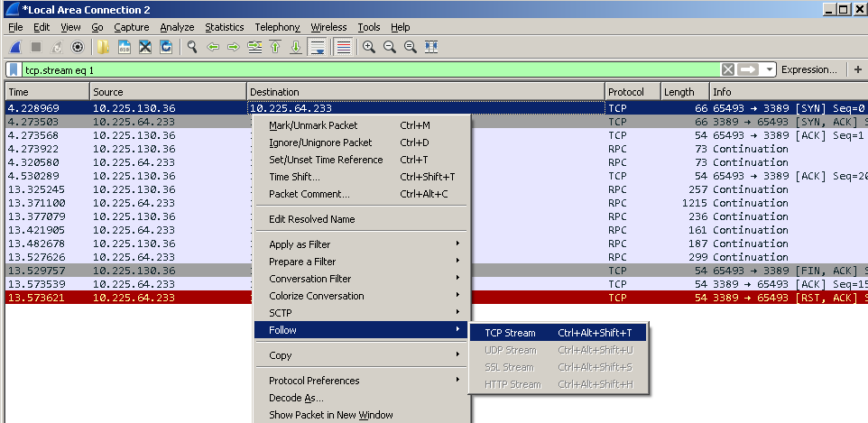Close this capture file icon

(x=145, y=47)
